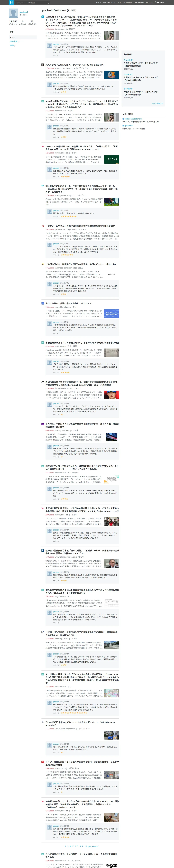This screenshot has width=174, height=868.
Task: Open preciar's profile avatar image
Action: pos(13,13)
